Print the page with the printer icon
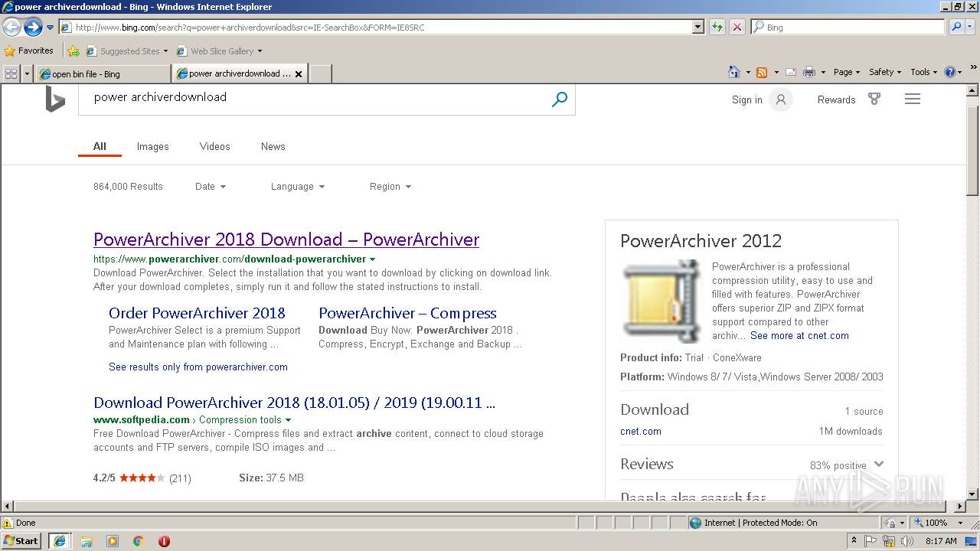Image resolution: width=980 pixels, height=551 pixels. pos(809,72)
